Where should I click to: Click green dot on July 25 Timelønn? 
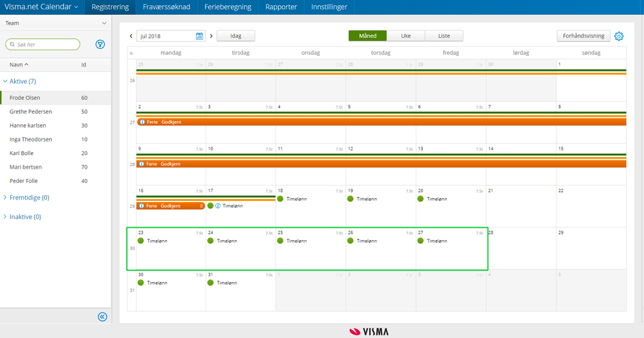(x=280, y=241)
